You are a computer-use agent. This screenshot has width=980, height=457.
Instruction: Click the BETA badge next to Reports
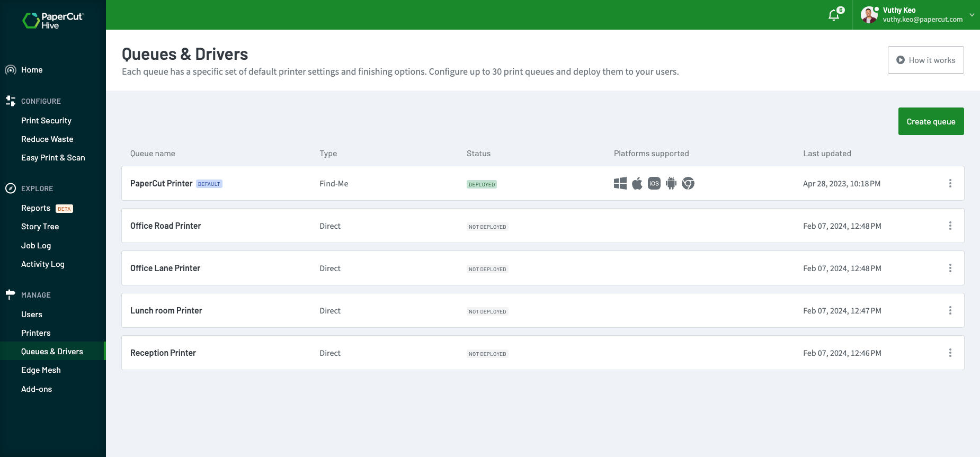click(64, 209)
